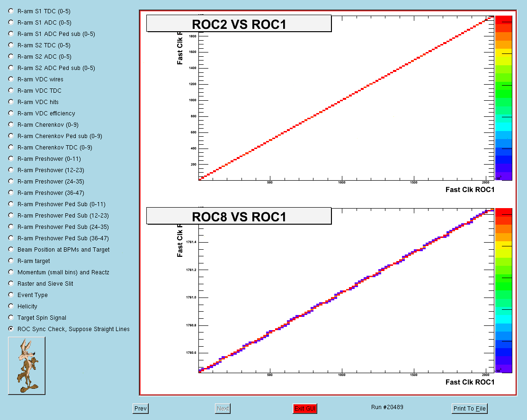
Task: Click Print To File button
Action: pos(470,408)
